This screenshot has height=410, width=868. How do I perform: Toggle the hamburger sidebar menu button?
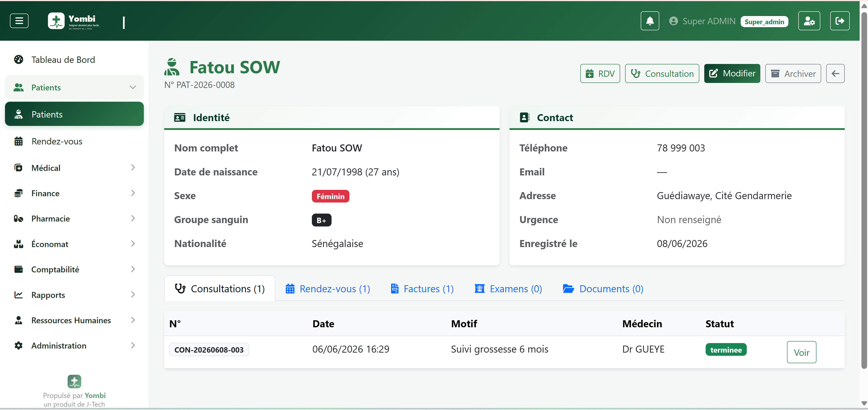tap(19, 21)
